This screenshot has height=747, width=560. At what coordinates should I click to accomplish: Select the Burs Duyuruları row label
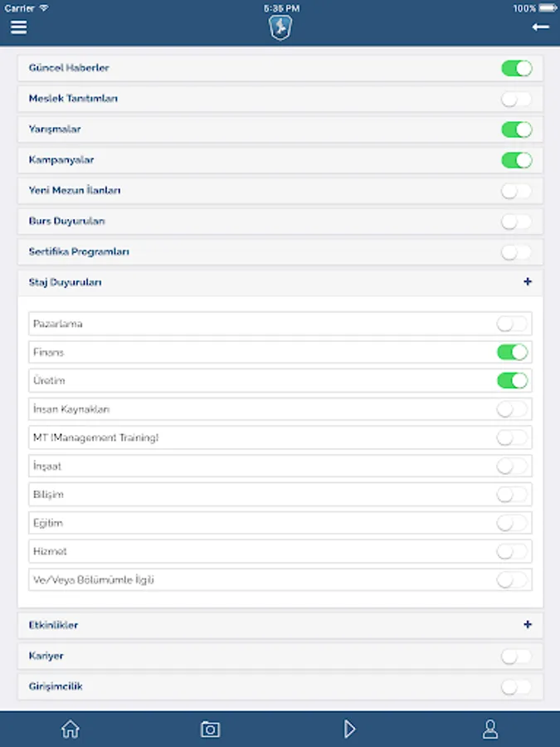coord(66,221)
